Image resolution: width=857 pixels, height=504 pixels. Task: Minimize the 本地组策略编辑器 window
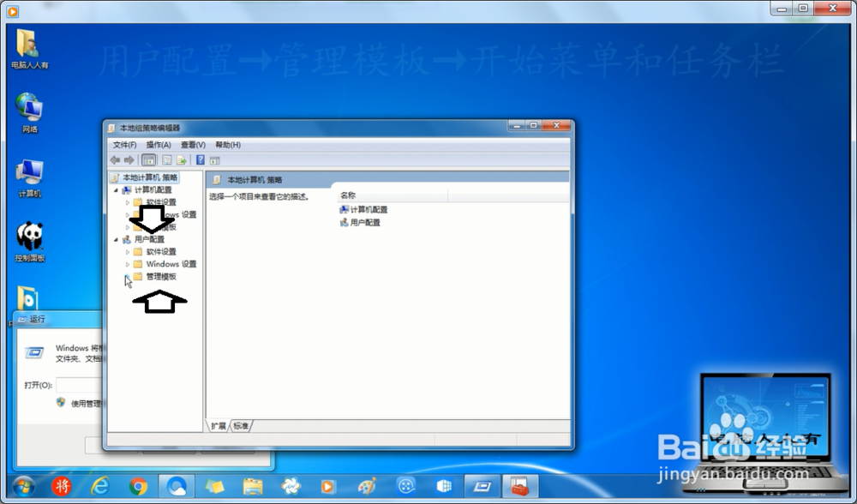[x=517, y=126]
